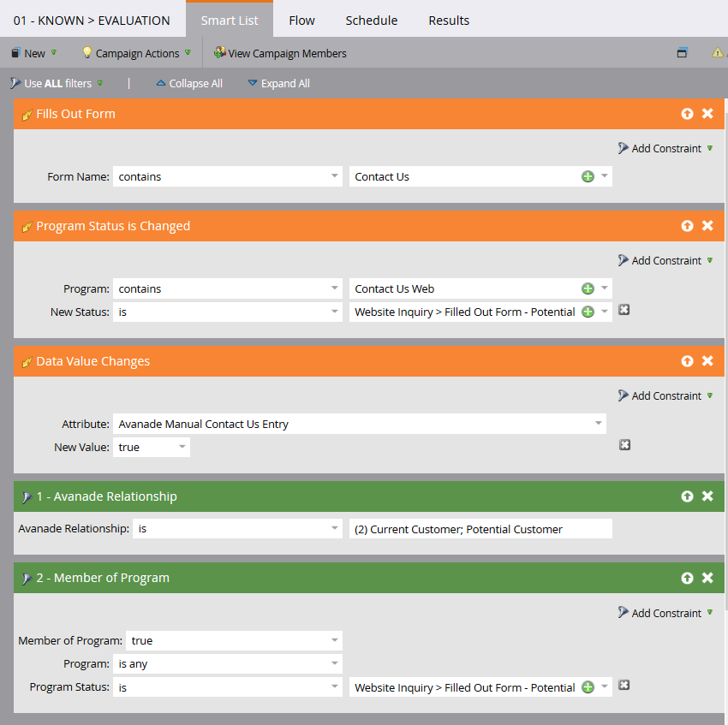The width and height of the screenshot is (728, 725).
Task: Open the Schedule tab
Action: point(372,21)
